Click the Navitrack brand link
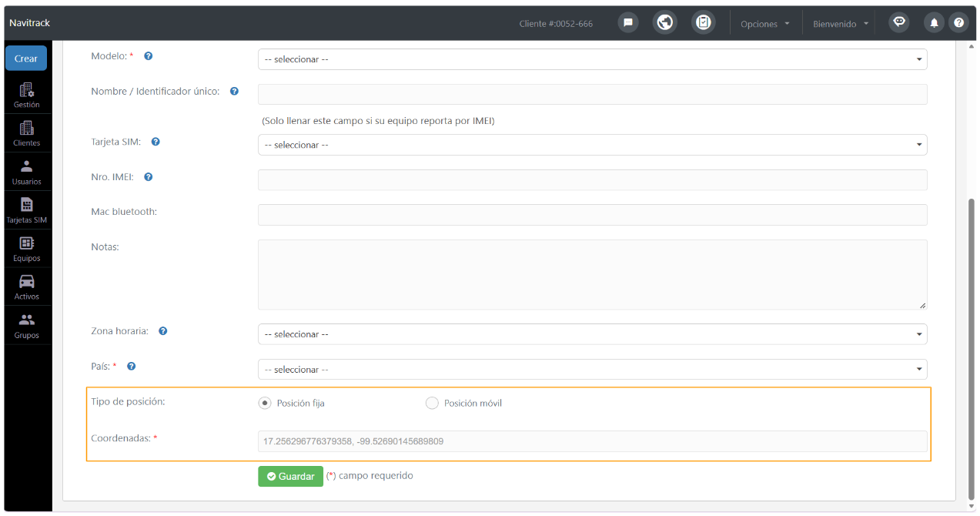The image size is (980, 516). click(30, 23)
